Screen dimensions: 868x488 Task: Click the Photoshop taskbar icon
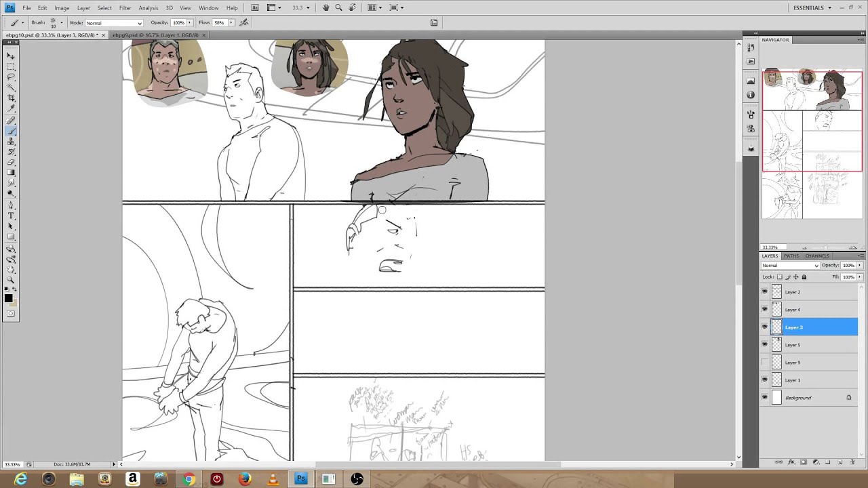[300, 479]
